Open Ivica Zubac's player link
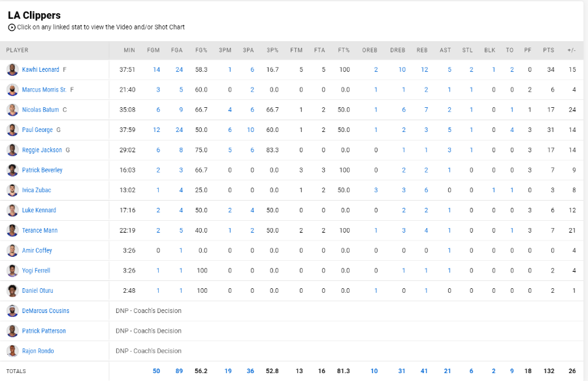This screenshot has height=381, width=588. click(37, 190)
